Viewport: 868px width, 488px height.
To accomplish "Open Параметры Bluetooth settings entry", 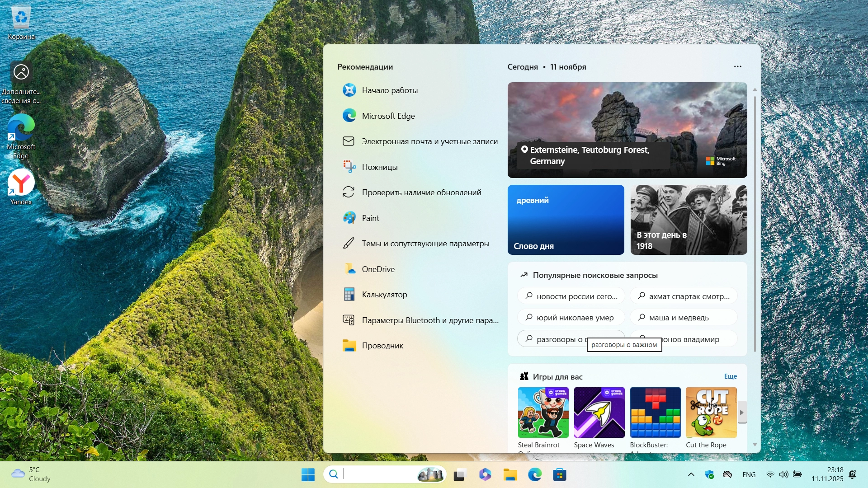I will pos(429,320).
